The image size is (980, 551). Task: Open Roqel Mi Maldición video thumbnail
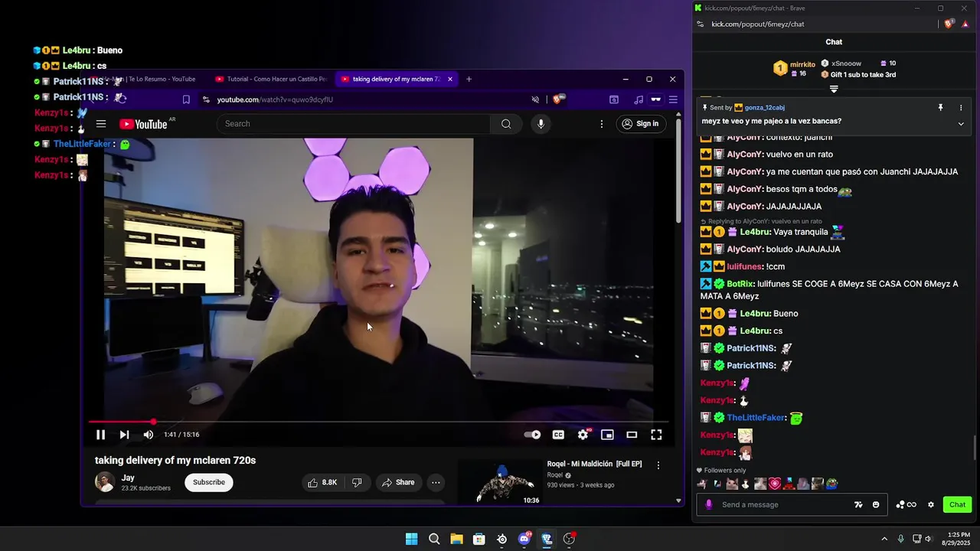500,482
